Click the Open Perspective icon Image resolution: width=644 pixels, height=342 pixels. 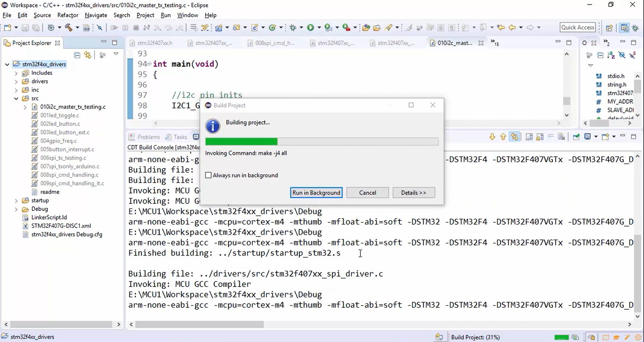(609, 28)
